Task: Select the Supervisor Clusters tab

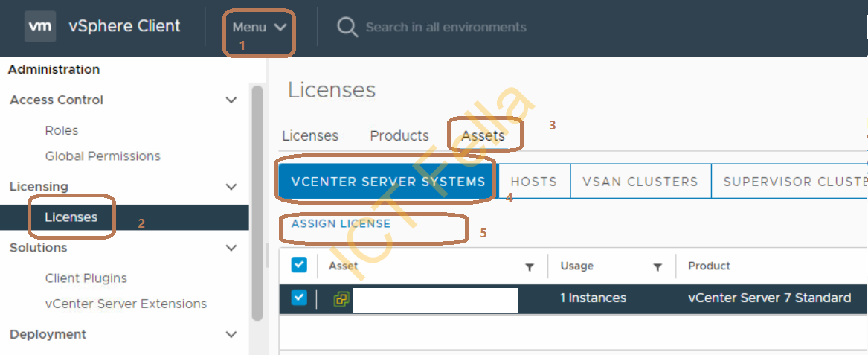Action: [789, 181]
